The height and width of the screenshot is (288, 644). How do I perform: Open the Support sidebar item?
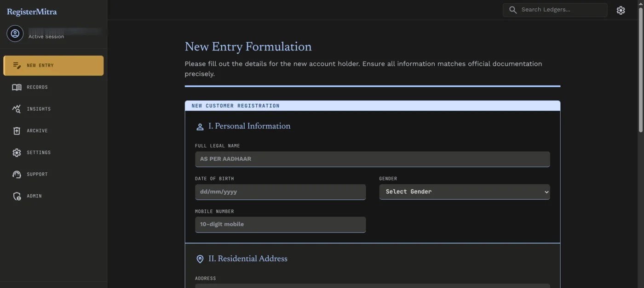tap(53, 175)
